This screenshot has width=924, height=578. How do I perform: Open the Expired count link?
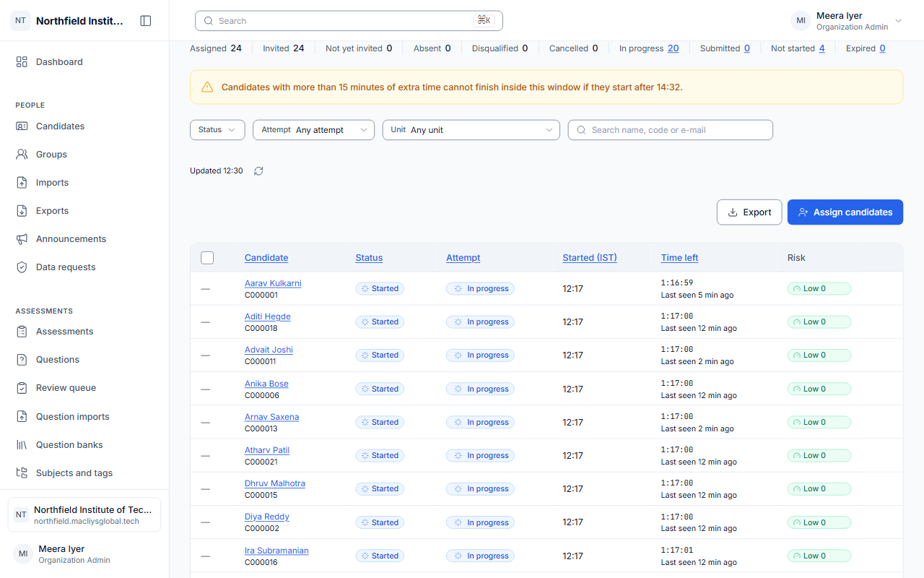(x=882, y=48)
